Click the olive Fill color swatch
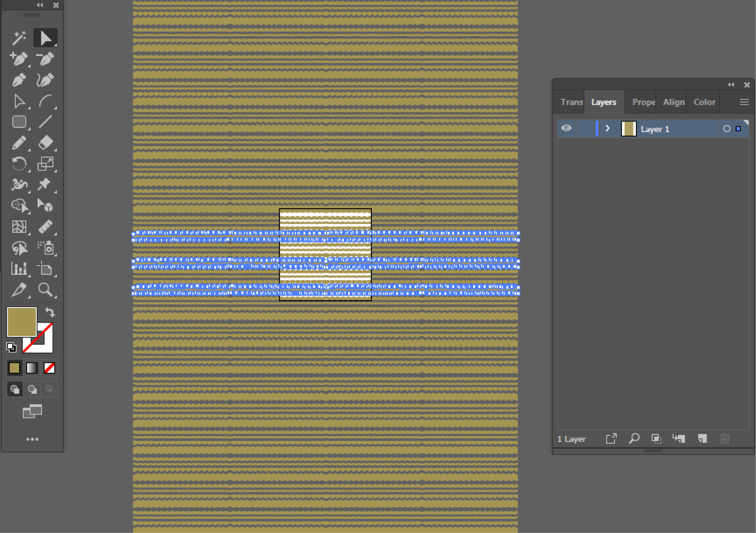 click(22, 322)
